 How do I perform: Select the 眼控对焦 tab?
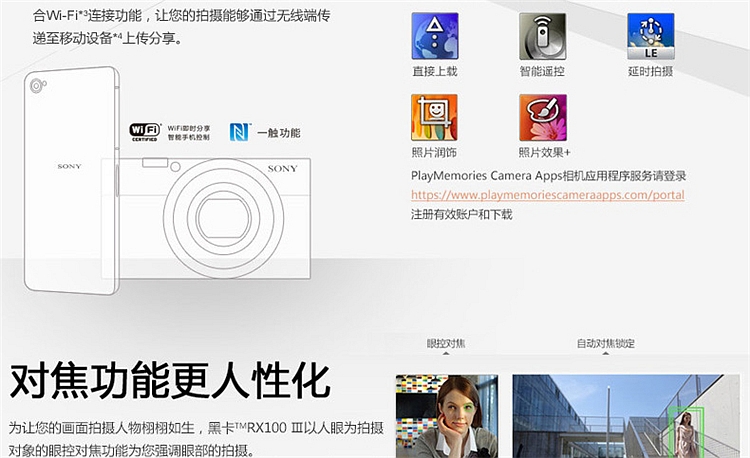[446, 343]
